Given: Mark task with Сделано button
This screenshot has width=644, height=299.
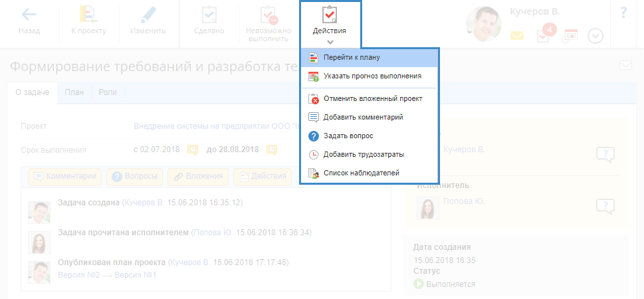Looking at the screenshot, I should click(x=209, y=21).
